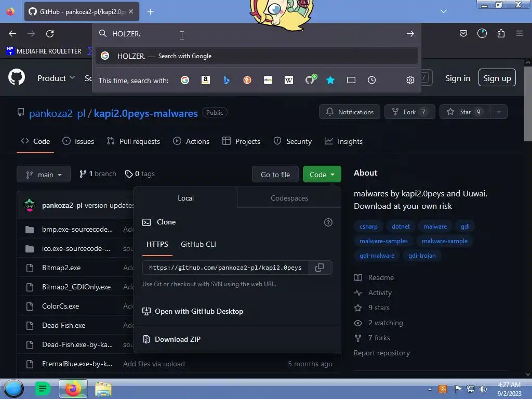Reload the page with refresh icon
The height and width of the screenshot is (399, 532).
coord(50,34)
